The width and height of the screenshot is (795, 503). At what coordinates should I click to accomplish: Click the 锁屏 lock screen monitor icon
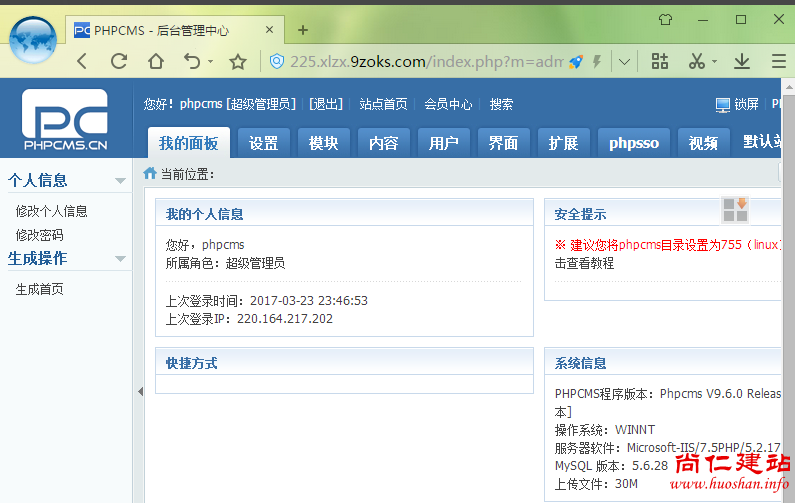click(723, 104)
